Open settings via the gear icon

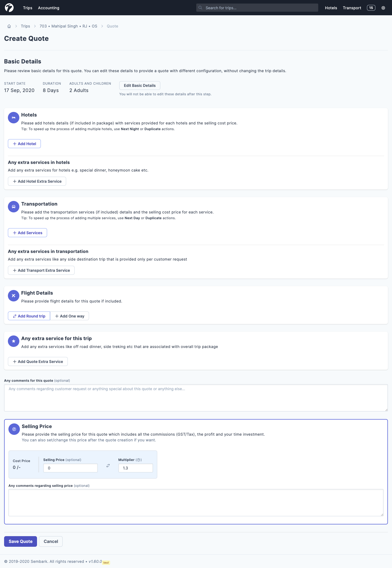[383, 8]
